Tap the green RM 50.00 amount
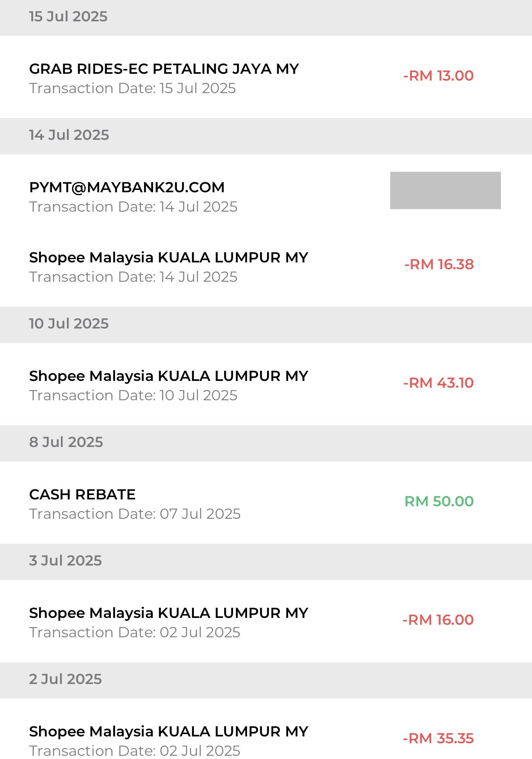The width and height of the screenshot is (532, 759). 439,501
